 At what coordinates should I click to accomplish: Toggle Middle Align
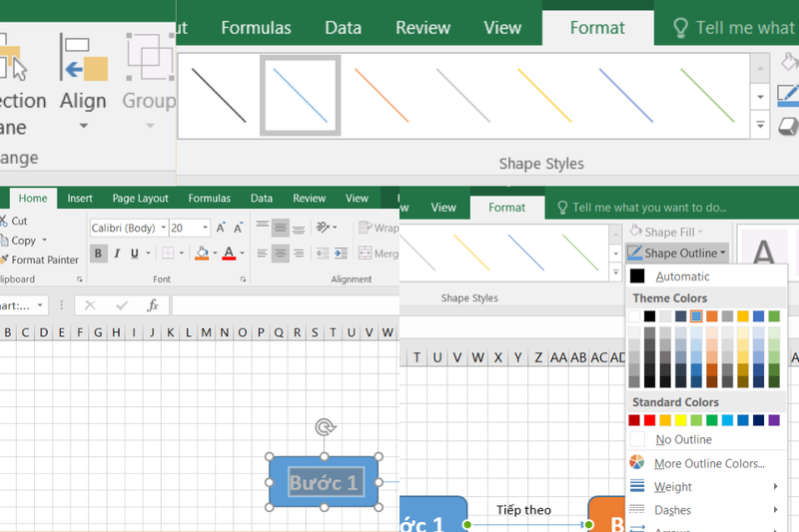click(x=281, y=227)
